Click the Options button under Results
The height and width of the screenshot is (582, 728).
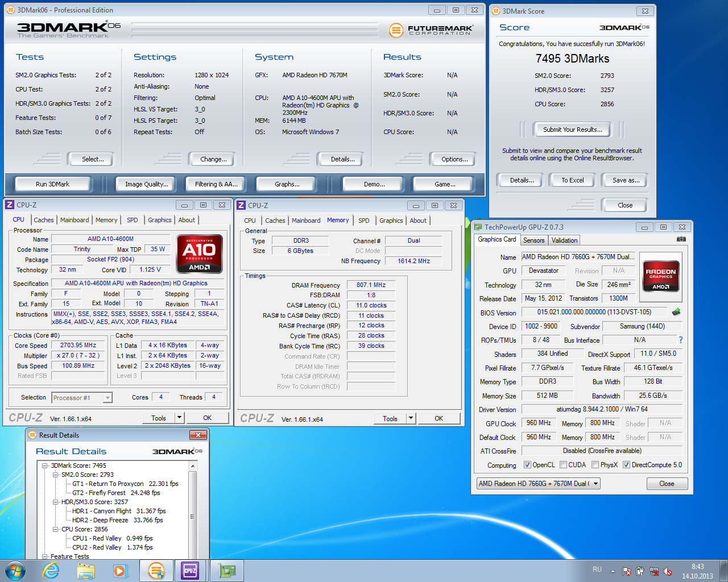click(454, 159)
